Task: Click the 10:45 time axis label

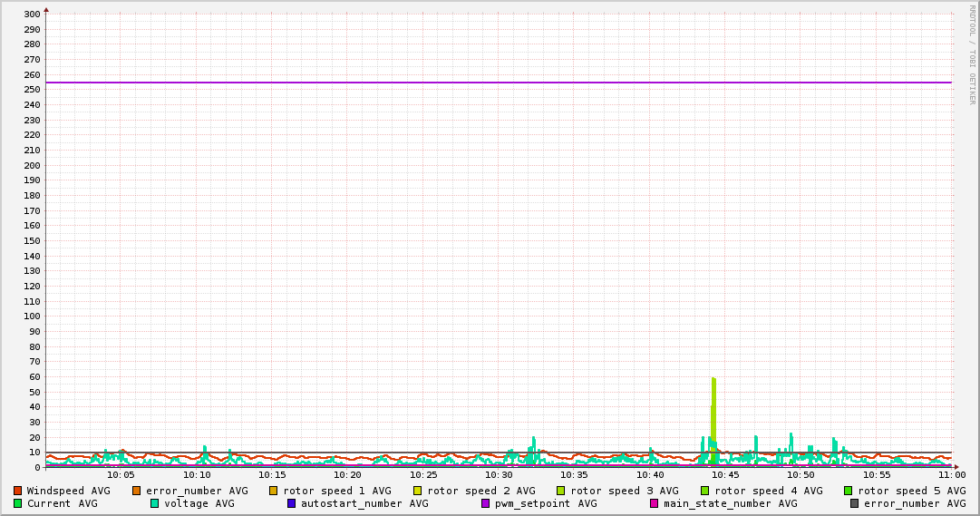Action: (x=724, y=474)
